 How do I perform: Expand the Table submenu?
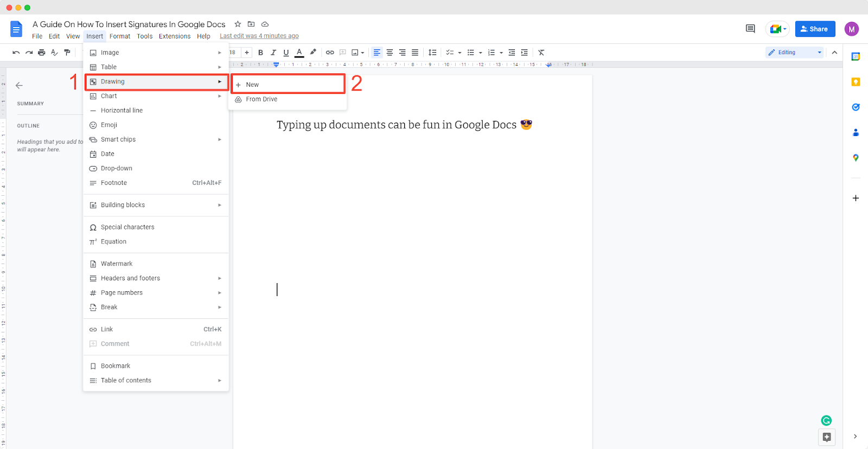pos(156,67)
